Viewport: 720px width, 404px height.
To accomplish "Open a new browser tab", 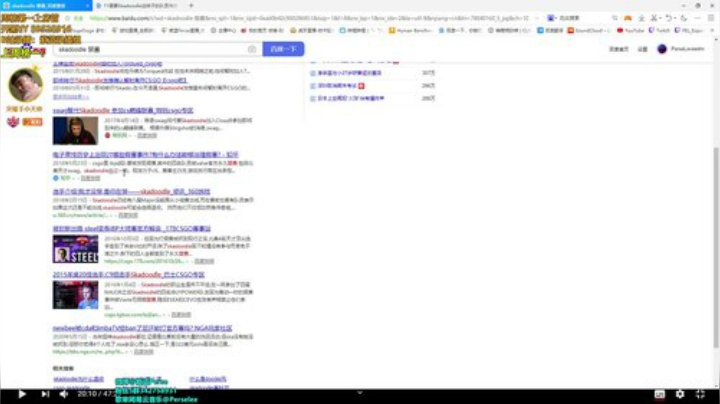I will tap(191, 6).
